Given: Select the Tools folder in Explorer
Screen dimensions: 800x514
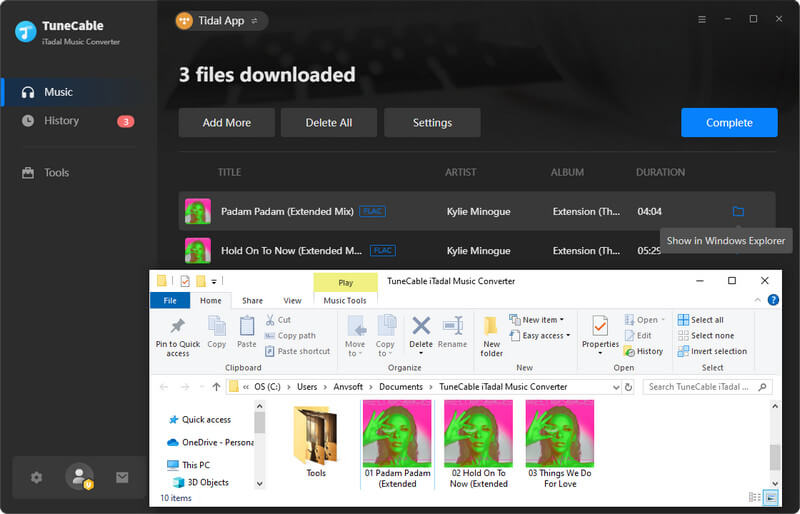Looking at the screenshot, I should (x=316, y=442).
